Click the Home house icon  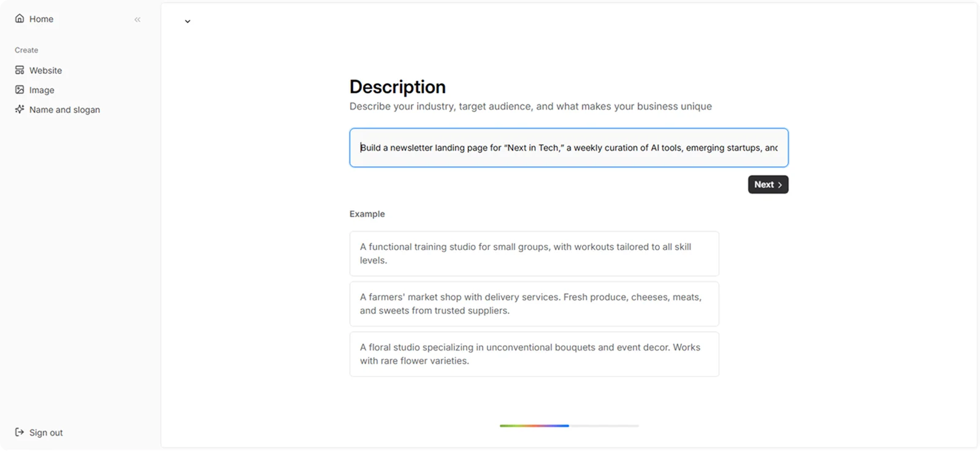click(20, 18)
